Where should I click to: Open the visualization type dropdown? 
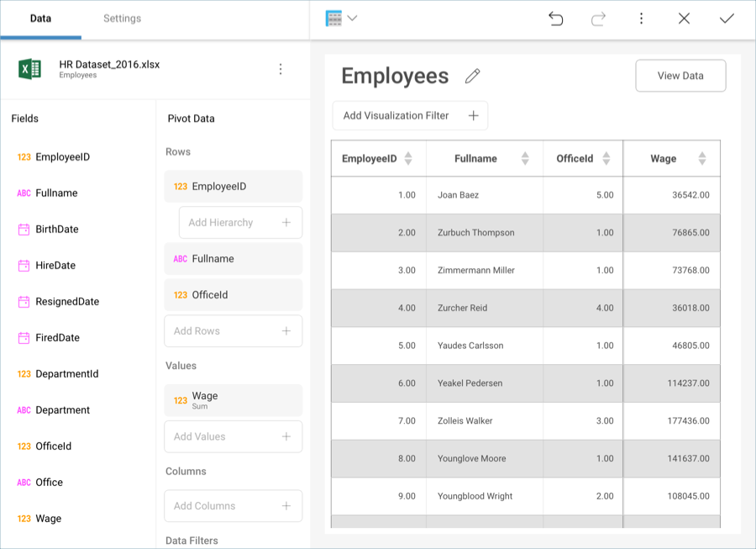pyautogui.click(x=342, y=18)
